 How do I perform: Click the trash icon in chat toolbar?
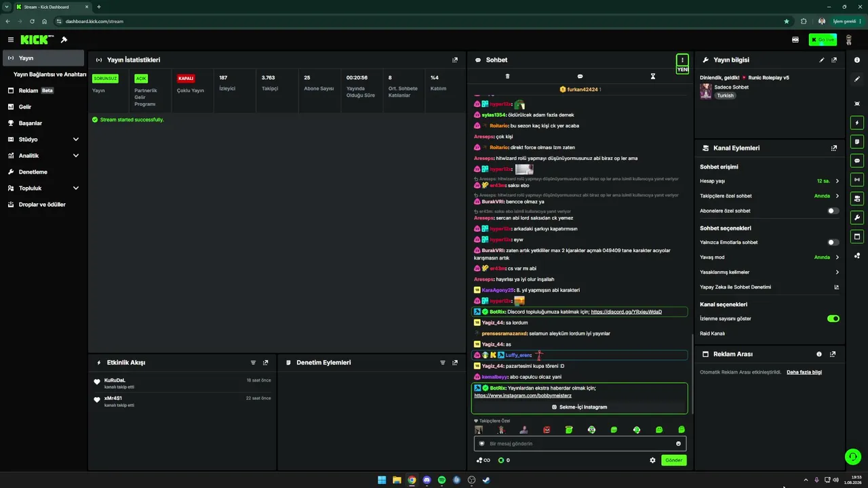tap(507, 77)
